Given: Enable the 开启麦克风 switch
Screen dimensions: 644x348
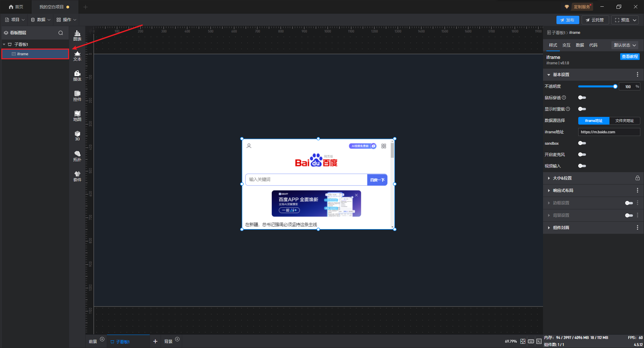Looking at the screenshot, I should (582, 155).
